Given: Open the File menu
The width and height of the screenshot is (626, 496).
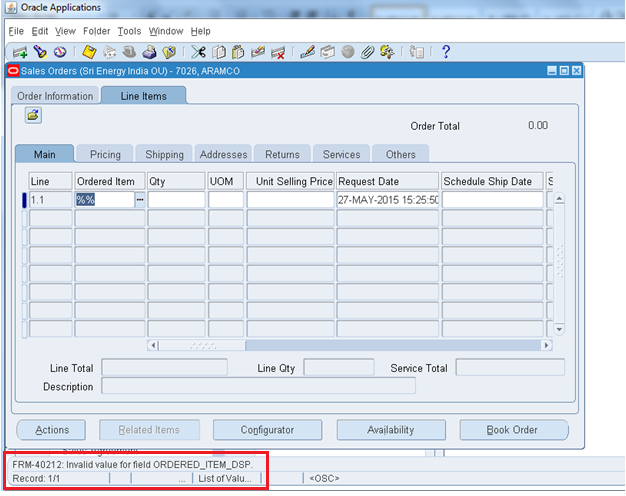Looking at the screenshot, I should [16, 31].
